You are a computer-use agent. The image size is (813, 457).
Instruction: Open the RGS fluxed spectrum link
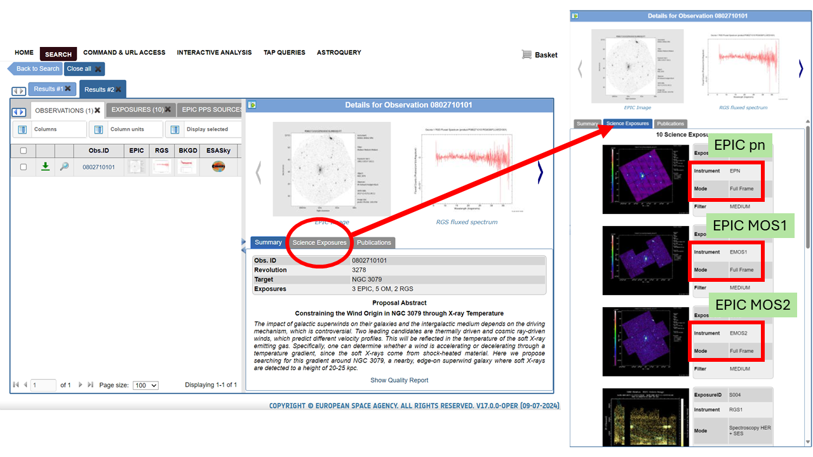pos(467,222)
